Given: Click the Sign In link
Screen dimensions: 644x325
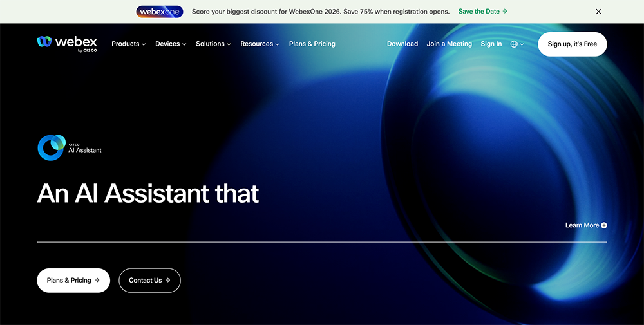Looking at the screenshot, I should [x=491, y=44].
